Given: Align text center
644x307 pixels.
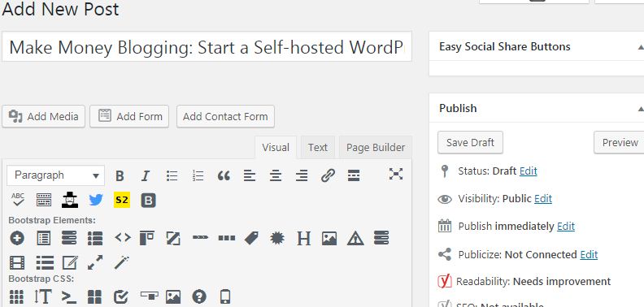Looking at the screenshot, I should 275,176.
